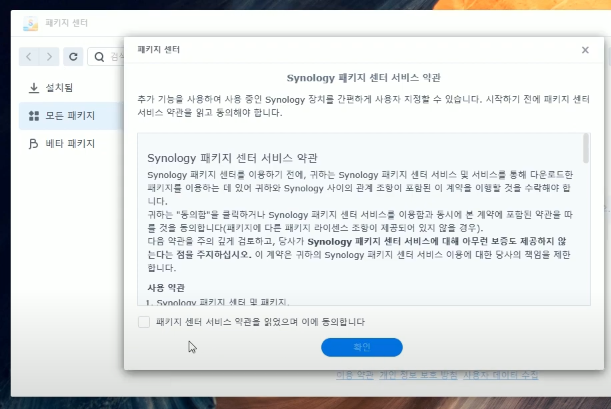Click the download icon beside 설치됨
Image resolution: width=611 pixels, height=409 pixels.
point(34,88)
